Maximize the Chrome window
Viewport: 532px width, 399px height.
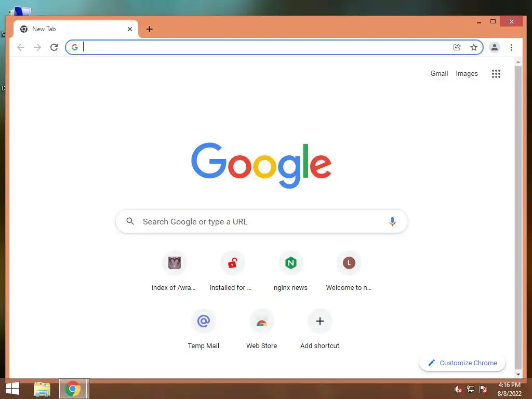point(493,22)
